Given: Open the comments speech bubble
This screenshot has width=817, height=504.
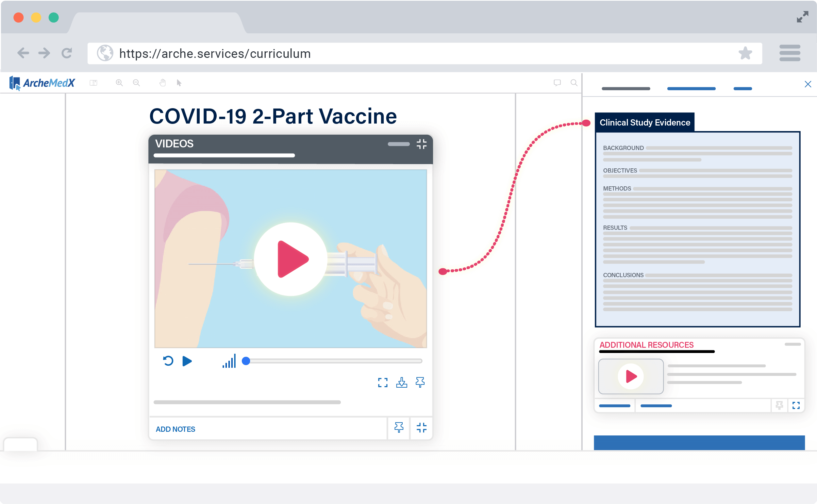Looking at the screenshot, I should [557, 83].
